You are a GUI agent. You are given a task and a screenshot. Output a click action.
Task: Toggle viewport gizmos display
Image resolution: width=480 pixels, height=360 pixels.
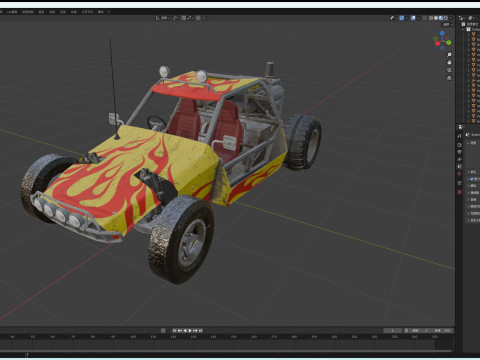401,18
